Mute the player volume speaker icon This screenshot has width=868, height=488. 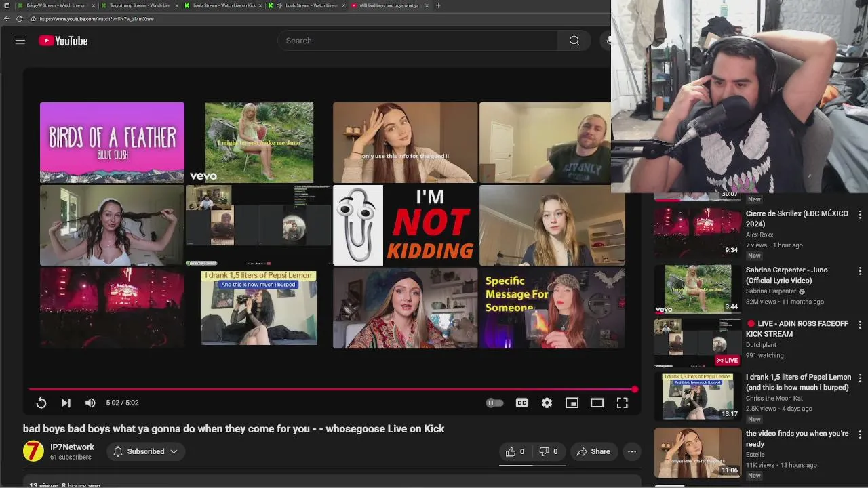90,403
